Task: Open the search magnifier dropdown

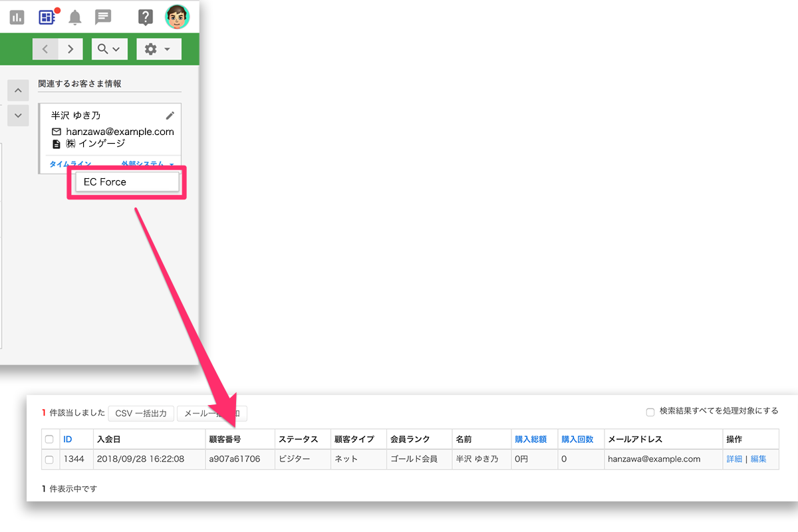Action: pyautogui.click(x=109, y=49)
